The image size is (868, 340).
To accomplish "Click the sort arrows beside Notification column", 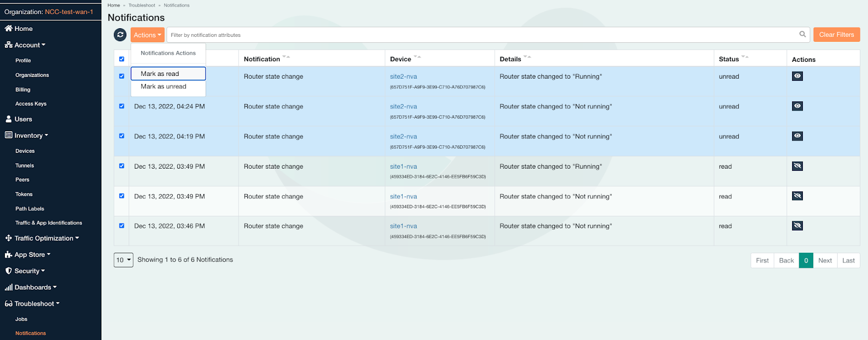I will 286,57.
